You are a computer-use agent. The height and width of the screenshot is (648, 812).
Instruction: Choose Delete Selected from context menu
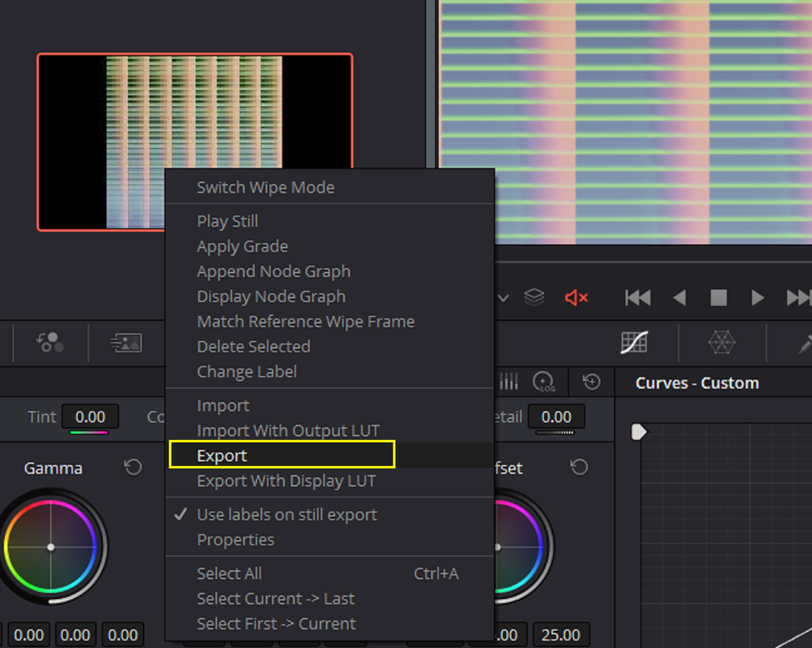point(329,347)
